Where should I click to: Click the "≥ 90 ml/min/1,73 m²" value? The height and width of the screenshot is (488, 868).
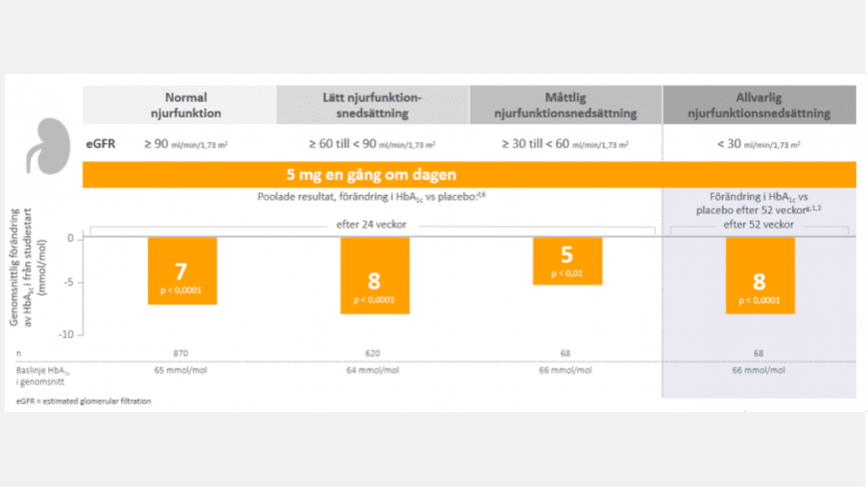(x=185, y=144)
